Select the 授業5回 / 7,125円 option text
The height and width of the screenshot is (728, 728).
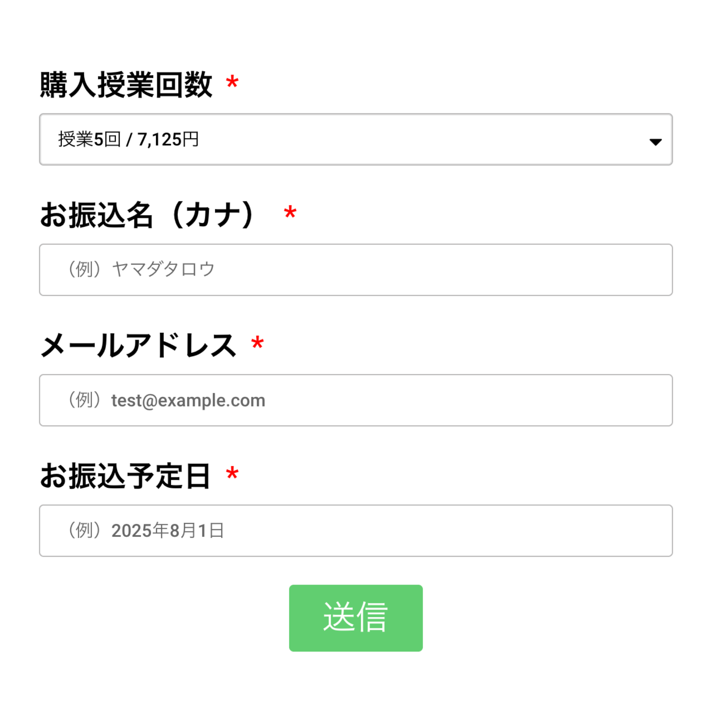(x=129, y=139)
